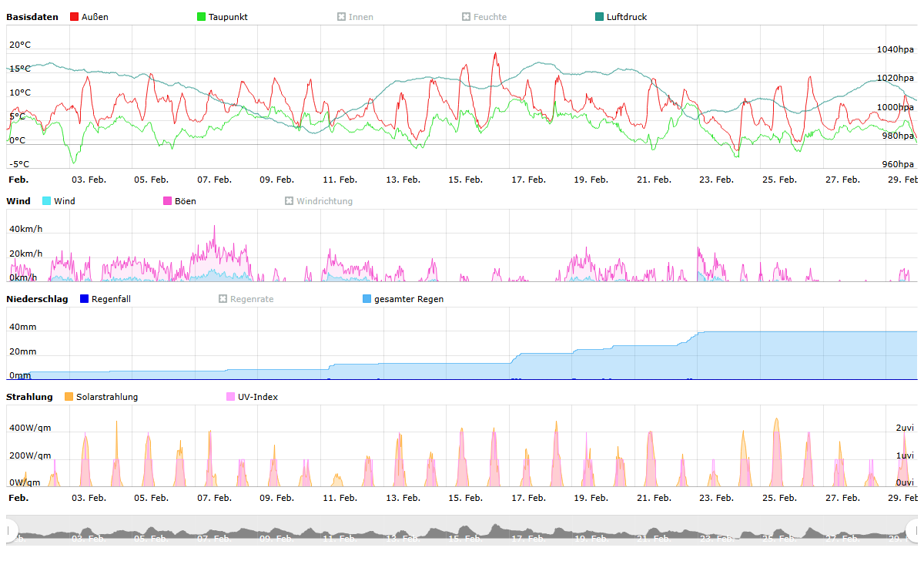Click the red Außen legend swatch
This screenshot has height=578, width=924.
(x=75, y=17)
